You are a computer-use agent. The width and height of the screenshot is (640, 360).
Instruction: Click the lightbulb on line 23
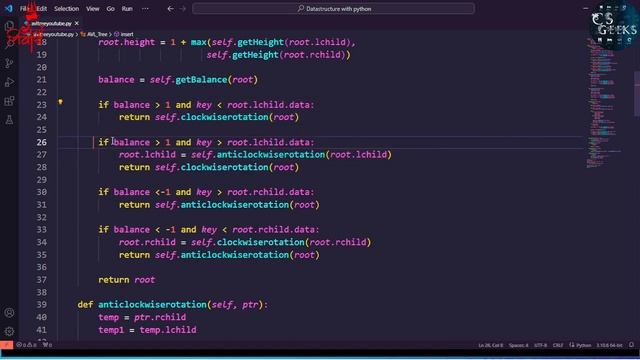tap(60, 102)
